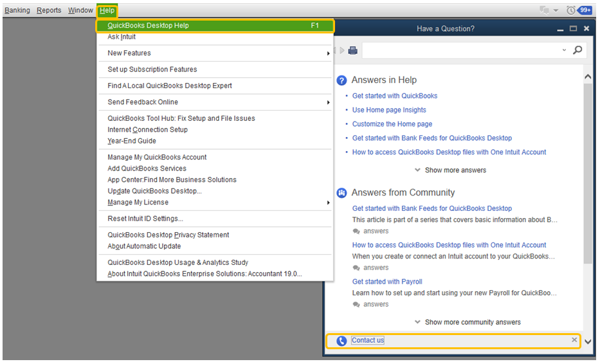600x364 pixels.
Task: Click the Answers from Community icon
Action: pyautogui.click(x=341, y=193)
